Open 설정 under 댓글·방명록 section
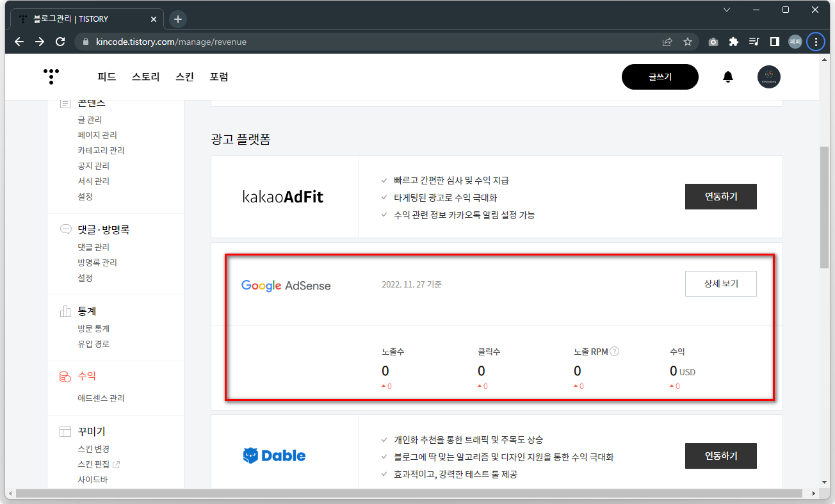The image size is (835, 504). [85, 278]
